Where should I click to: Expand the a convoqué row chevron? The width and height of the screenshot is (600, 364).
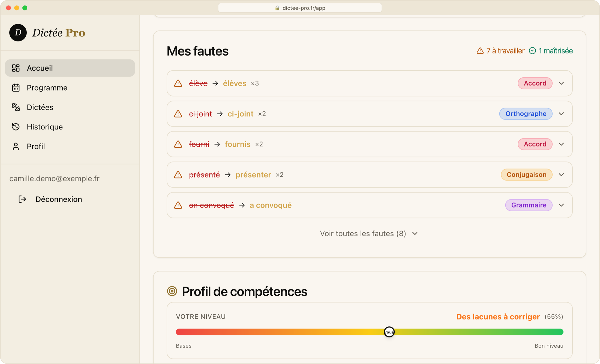tap(561, 205)
